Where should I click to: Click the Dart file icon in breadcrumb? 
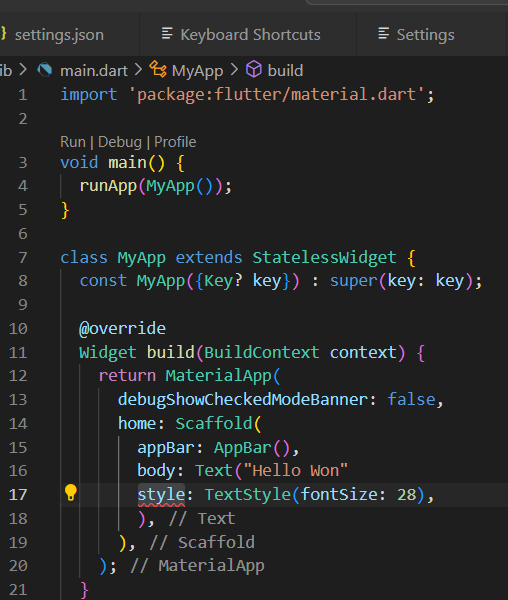coord(45,70)
